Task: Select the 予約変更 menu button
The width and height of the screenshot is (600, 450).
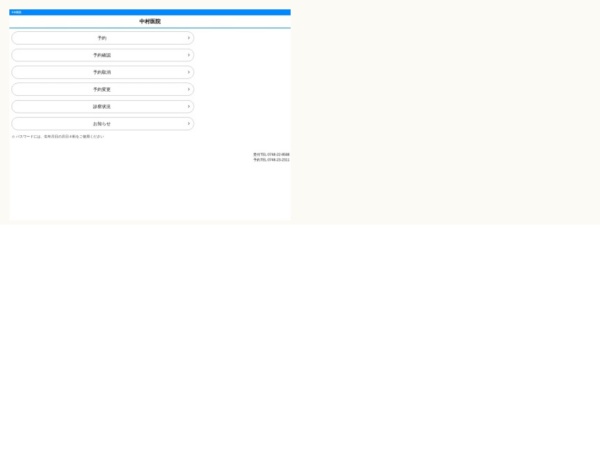Action: 103,89
